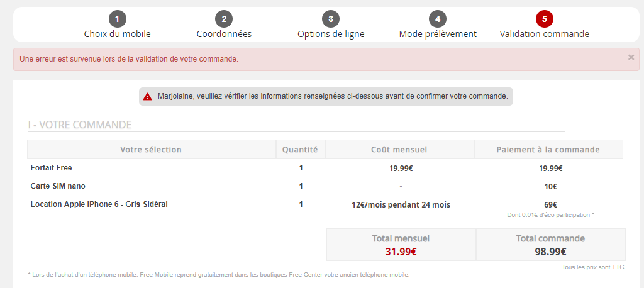
Task: Click step 1 circle icon
Action: pyautogui.click(x=117, y=19)
